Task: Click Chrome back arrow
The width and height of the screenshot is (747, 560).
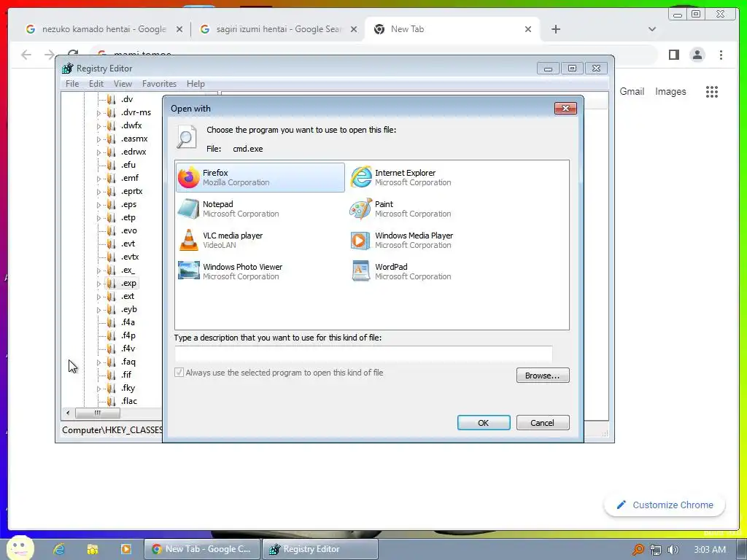Action: (x=26, y=55)
